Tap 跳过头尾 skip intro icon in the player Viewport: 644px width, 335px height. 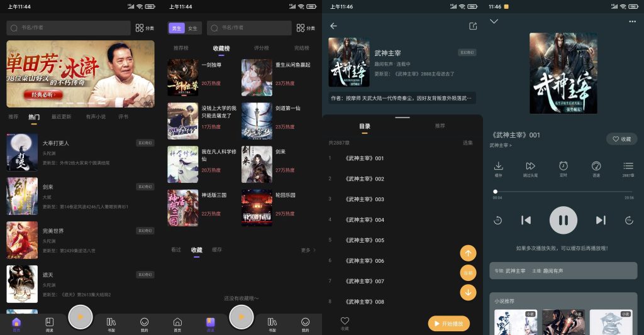tap(531, 169)
